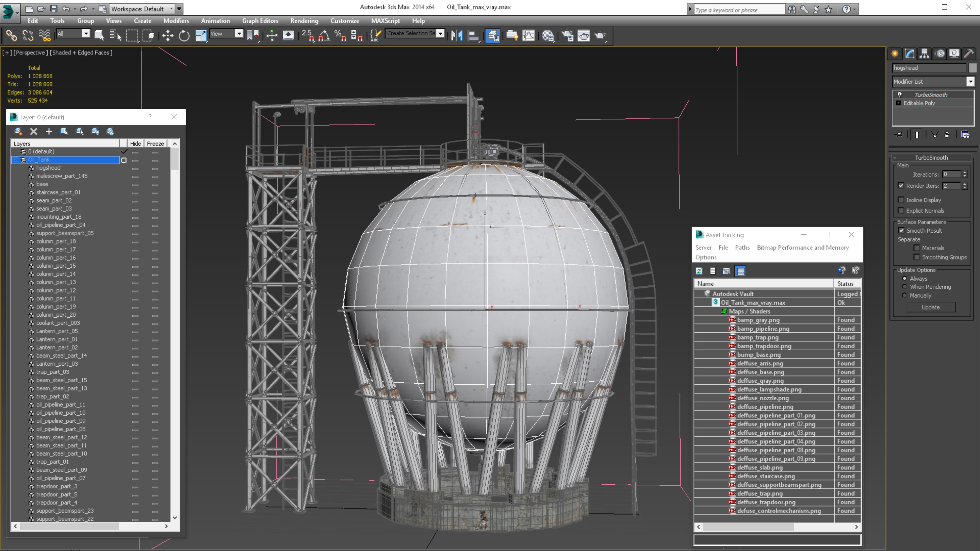The height and width of the screenshot is (551, 980).
Task: Click the Freeze column header
Action: 155,143
